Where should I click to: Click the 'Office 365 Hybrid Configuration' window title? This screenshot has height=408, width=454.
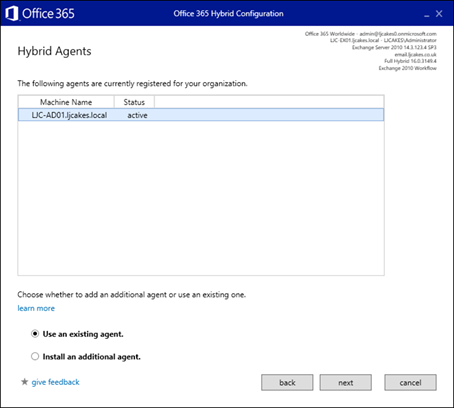(228, 14)
